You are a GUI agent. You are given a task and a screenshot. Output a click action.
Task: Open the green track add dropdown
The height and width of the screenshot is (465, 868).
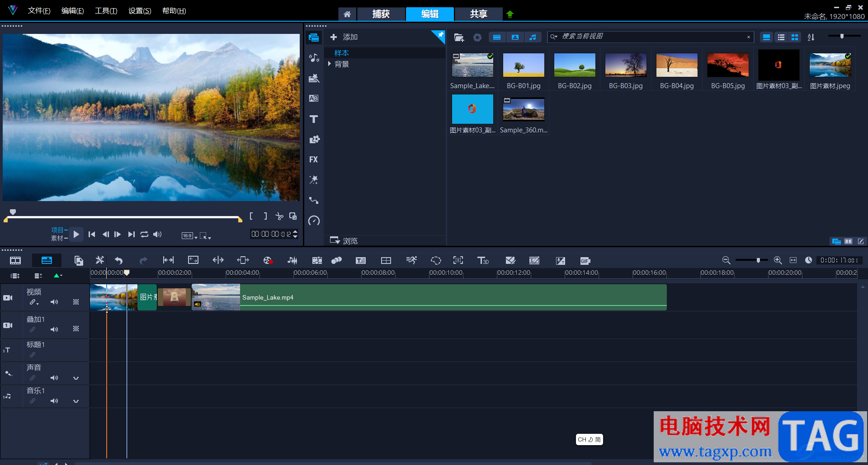[x=58, y=276]
